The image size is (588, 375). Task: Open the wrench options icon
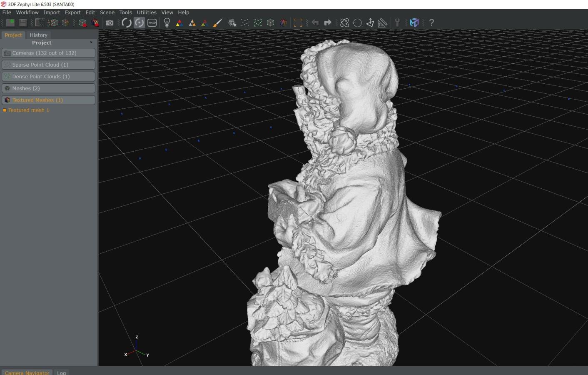point(397,23)
